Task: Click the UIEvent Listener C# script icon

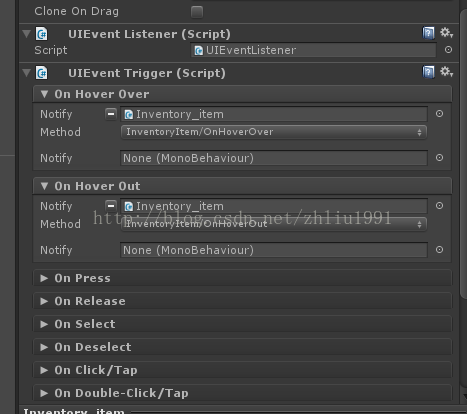Action: pyautogui.click(x=42, y=34)
